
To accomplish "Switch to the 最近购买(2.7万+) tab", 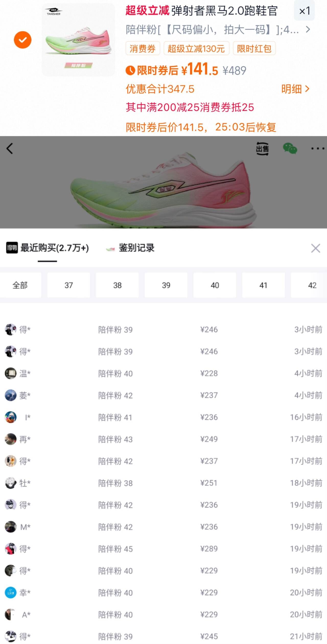I will (48, 248).
